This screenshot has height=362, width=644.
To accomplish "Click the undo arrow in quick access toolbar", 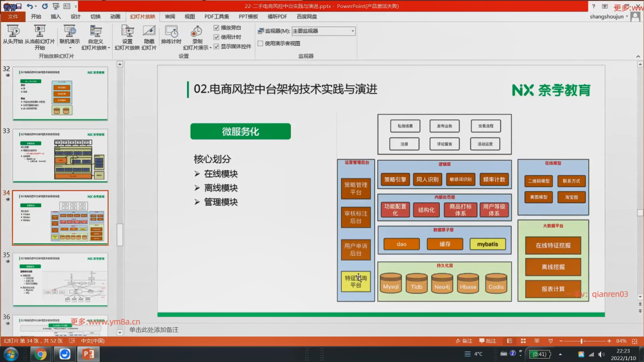I will (30, 6).
